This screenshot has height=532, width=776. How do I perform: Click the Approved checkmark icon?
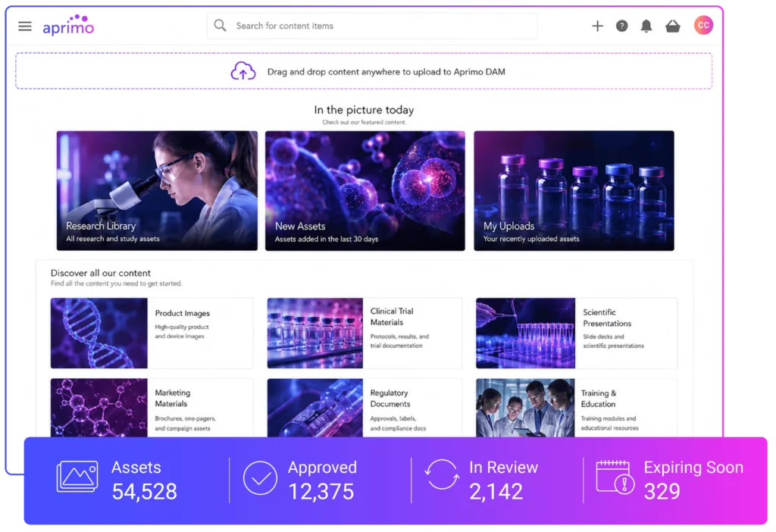pyautogui.click(x=260, y=478)
